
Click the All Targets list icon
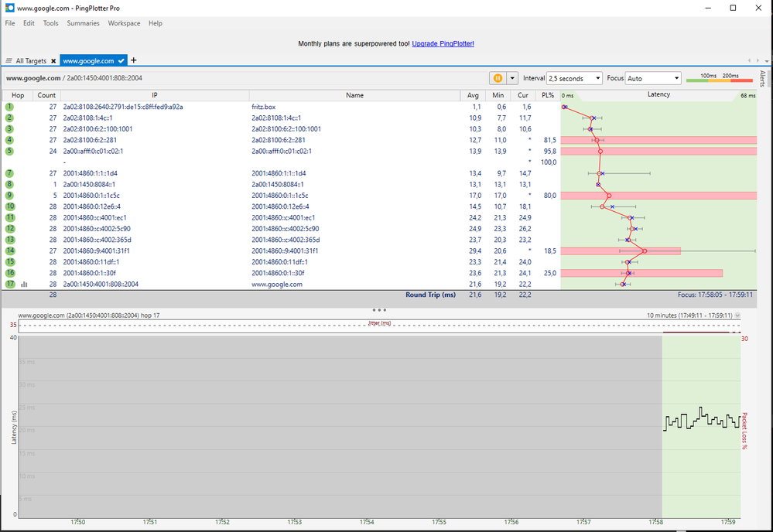click(x=9, y=60)
